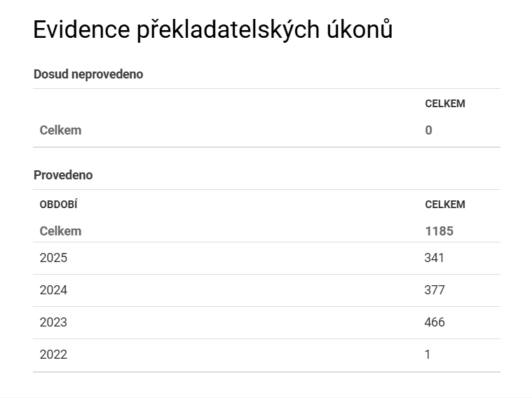Click the value 341 for 2025
The width and height of the screenshot is (532, 398).
[x=434, y=258]
